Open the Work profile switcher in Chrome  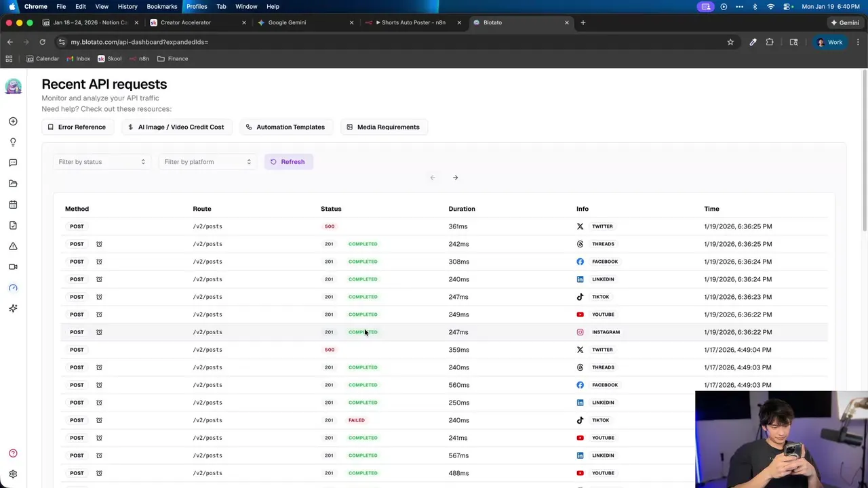(x=830, y=42)
